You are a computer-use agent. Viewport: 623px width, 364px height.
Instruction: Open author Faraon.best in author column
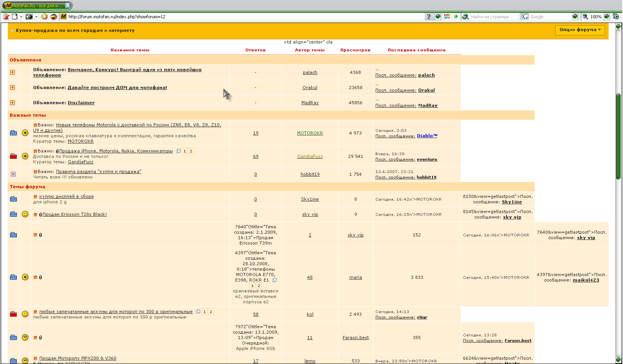[x=355, y=338]
